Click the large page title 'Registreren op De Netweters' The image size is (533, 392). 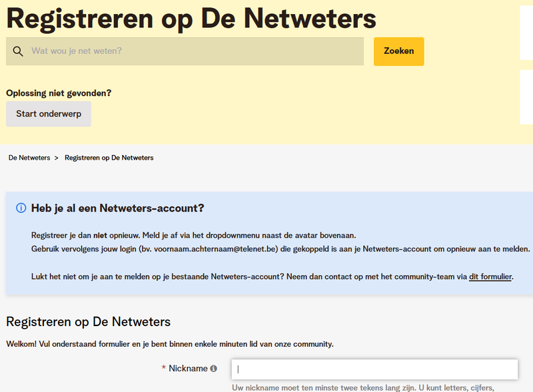point(191,19)
